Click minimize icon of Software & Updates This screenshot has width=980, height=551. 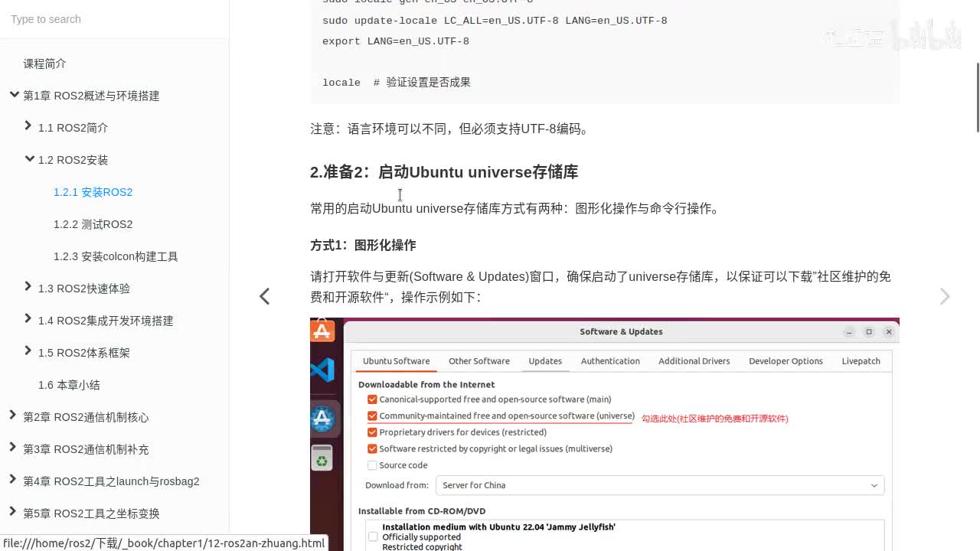849,331
